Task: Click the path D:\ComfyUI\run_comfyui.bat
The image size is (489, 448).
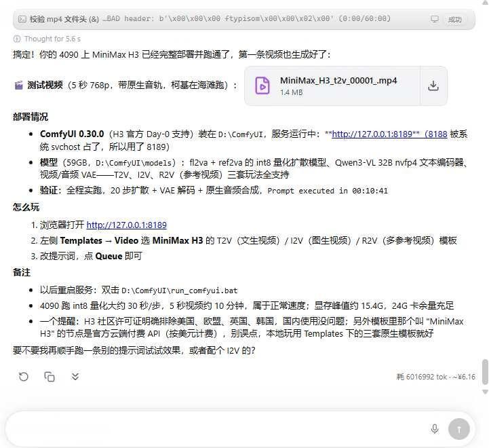Action: tap(180, 291)
